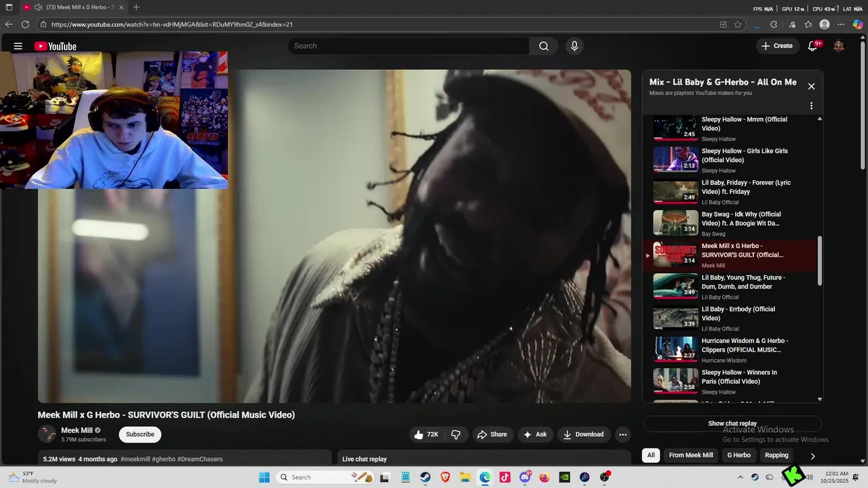Click the #gherbo hashtag
868x488 pixels.
(163, 459)
